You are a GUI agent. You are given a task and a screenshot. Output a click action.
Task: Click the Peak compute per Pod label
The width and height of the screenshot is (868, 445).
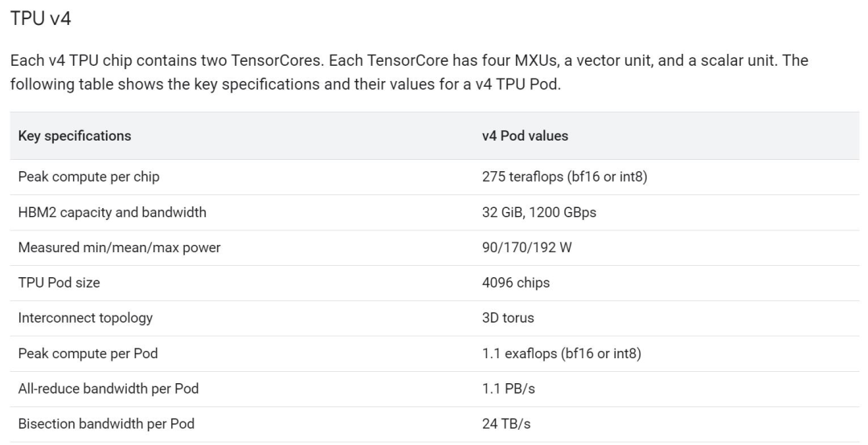pos(88,353)
